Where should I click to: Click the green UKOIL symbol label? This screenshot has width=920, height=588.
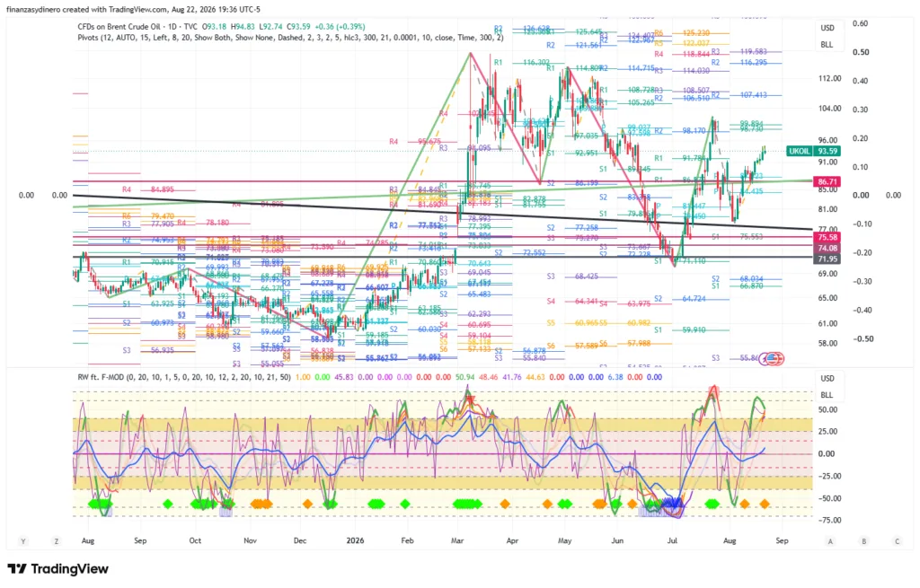pos(799,151)
